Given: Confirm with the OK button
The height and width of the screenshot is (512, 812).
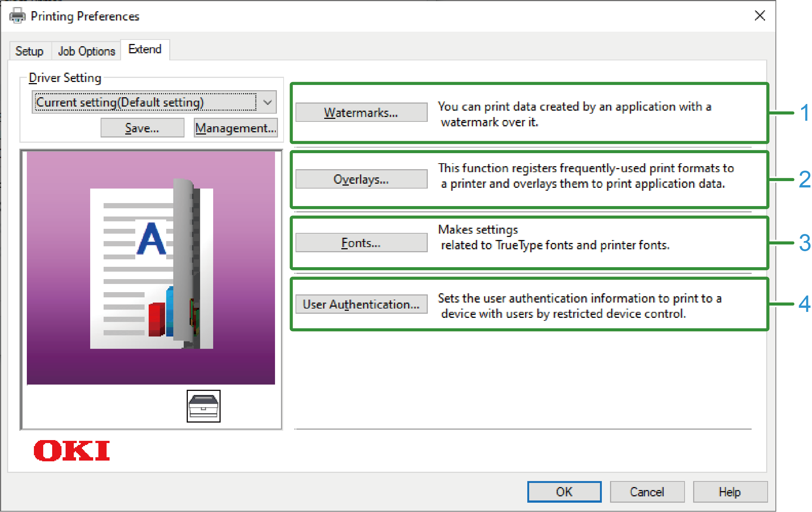Looking at the screenshot, I should tap(564, 492).
